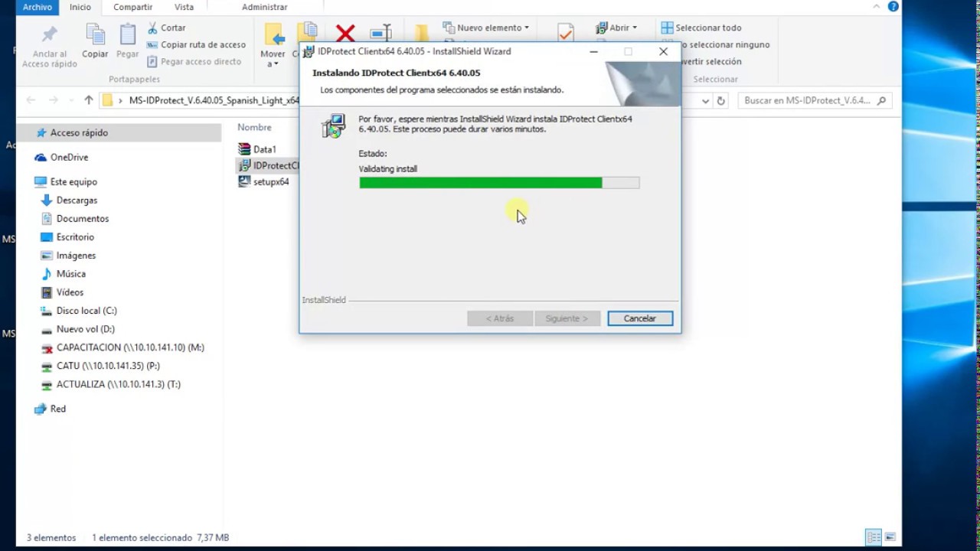This screenshot has width=980, height=551.
Task: Click the Cambiar nombre rename icon
Action: 381,33
